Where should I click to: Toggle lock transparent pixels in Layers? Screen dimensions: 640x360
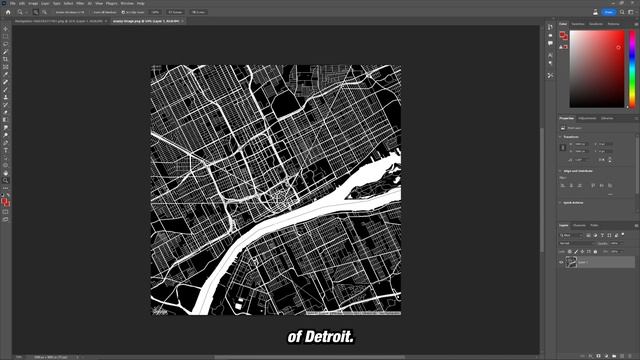[570, 251]
